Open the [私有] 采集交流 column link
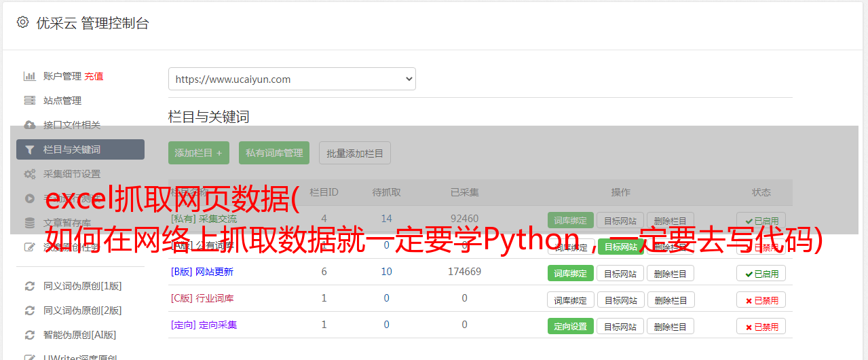This screenshot has width=868, height=360. click(204, 219)
